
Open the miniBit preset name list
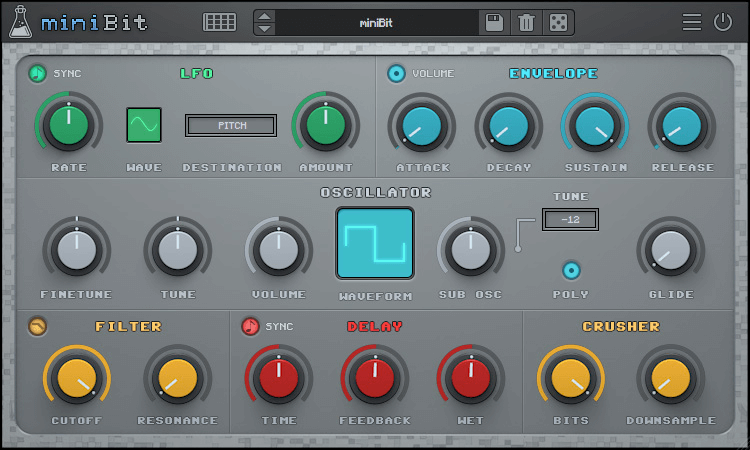coord(376,22)
